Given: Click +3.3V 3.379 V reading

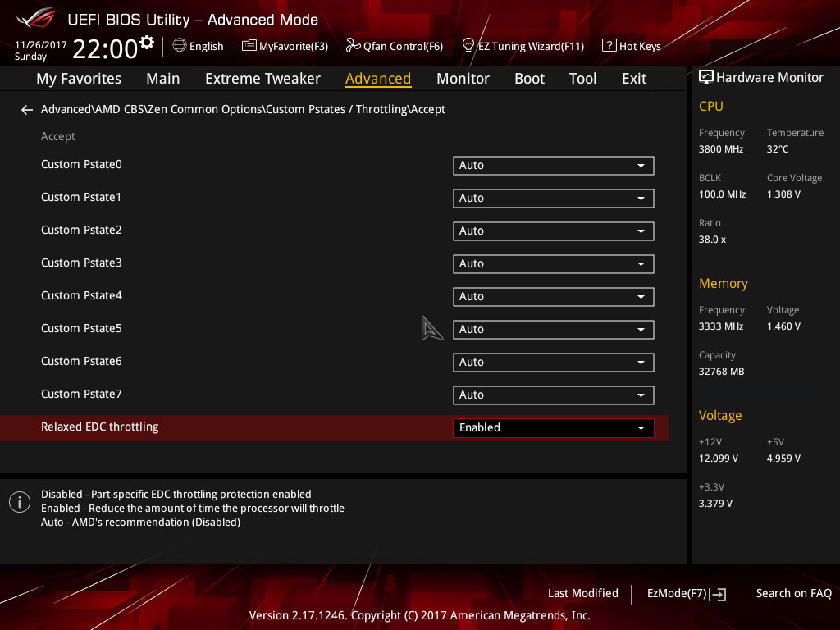Looking at the screenshot, I should click(715, 504).
